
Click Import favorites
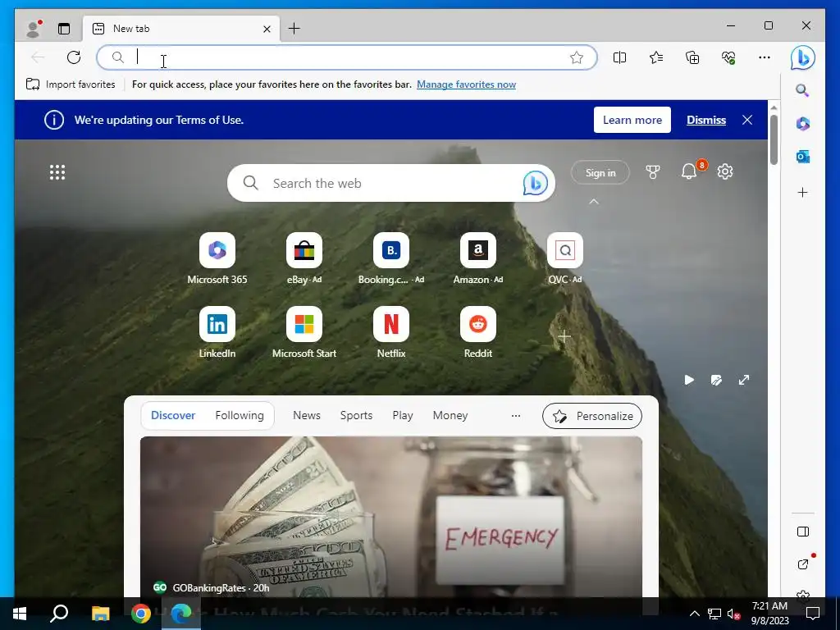coord(71,84)
